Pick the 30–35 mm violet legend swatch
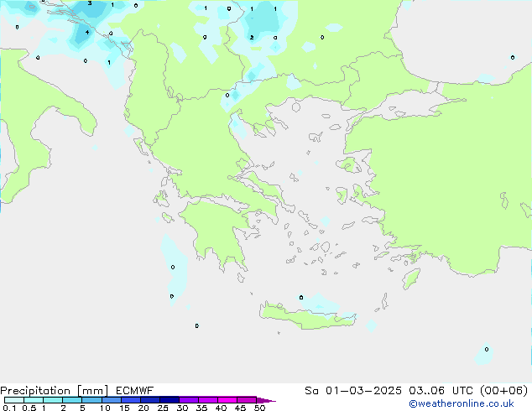The image size is (532, 411). (189, 400)
